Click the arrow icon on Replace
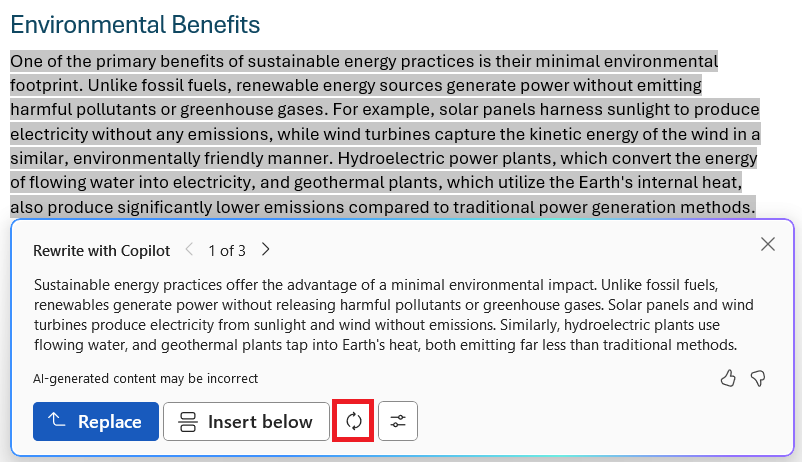Image resolution: width=802 pixels, height=462 pixels. tap(56, 421)
